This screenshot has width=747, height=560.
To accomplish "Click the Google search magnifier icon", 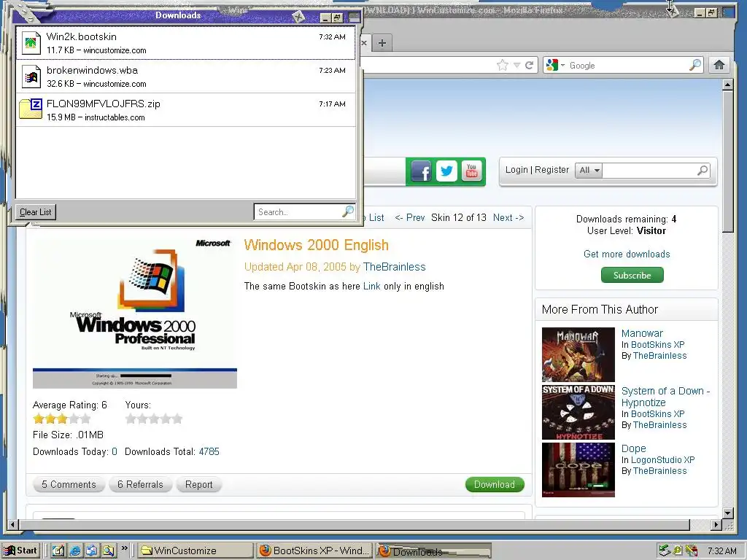I will tap(695, 65).
